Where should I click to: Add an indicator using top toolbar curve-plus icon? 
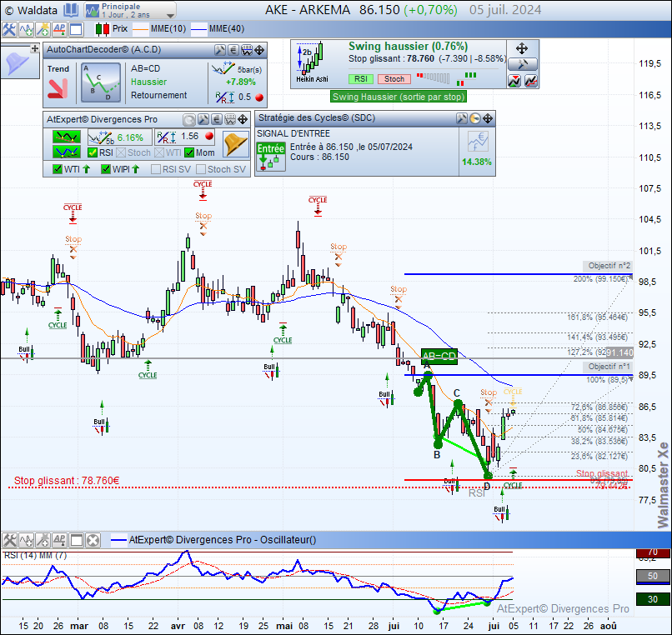pos(26,29)
